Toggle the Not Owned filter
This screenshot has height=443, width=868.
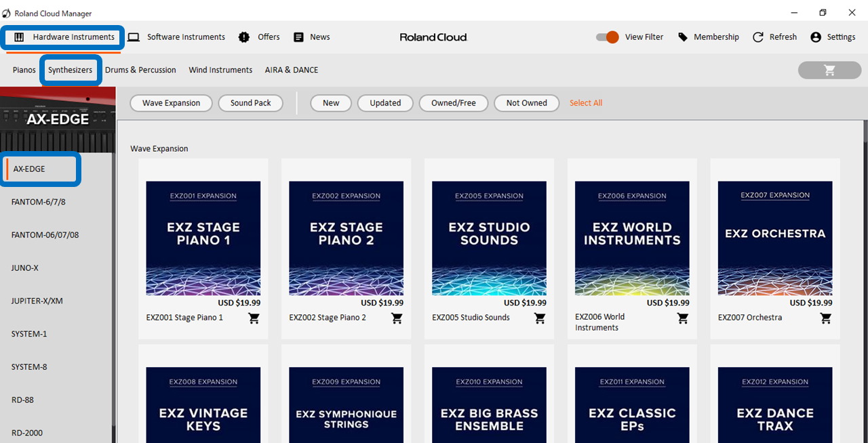[x=526, y=103]
